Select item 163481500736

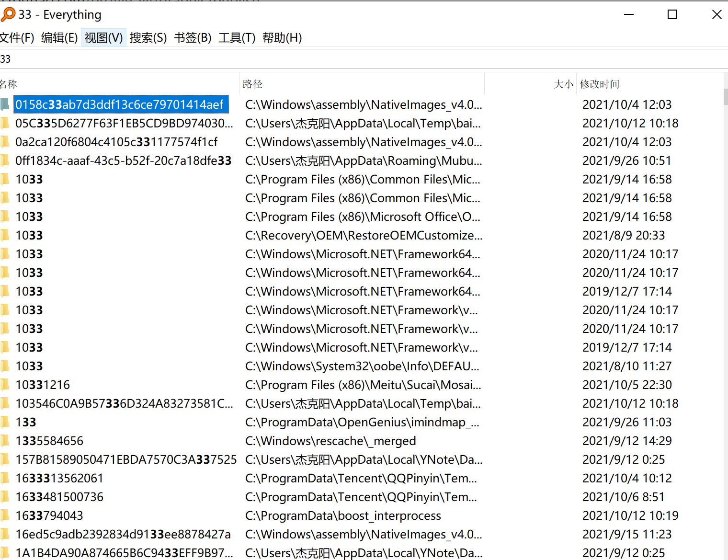(59, 497)
